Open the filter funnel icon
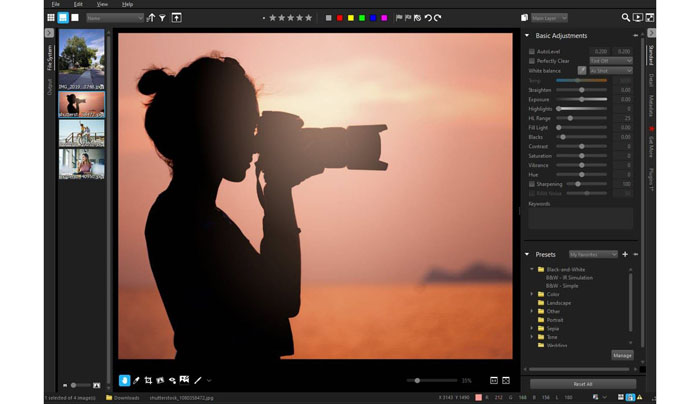 [x=162, y=17]
